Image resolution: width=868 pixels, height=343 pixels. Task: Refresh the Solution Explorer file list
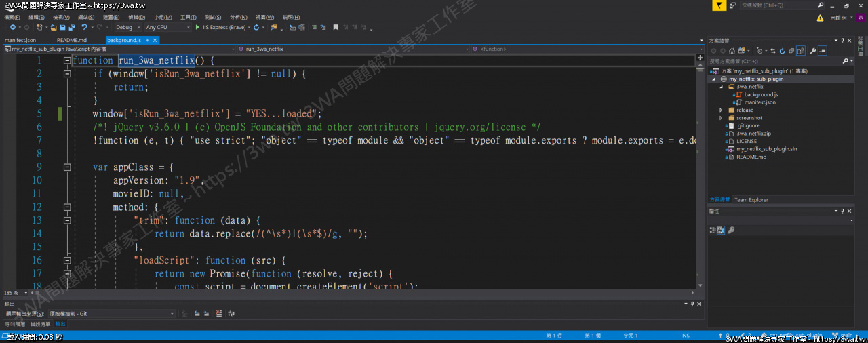[782, 51]
